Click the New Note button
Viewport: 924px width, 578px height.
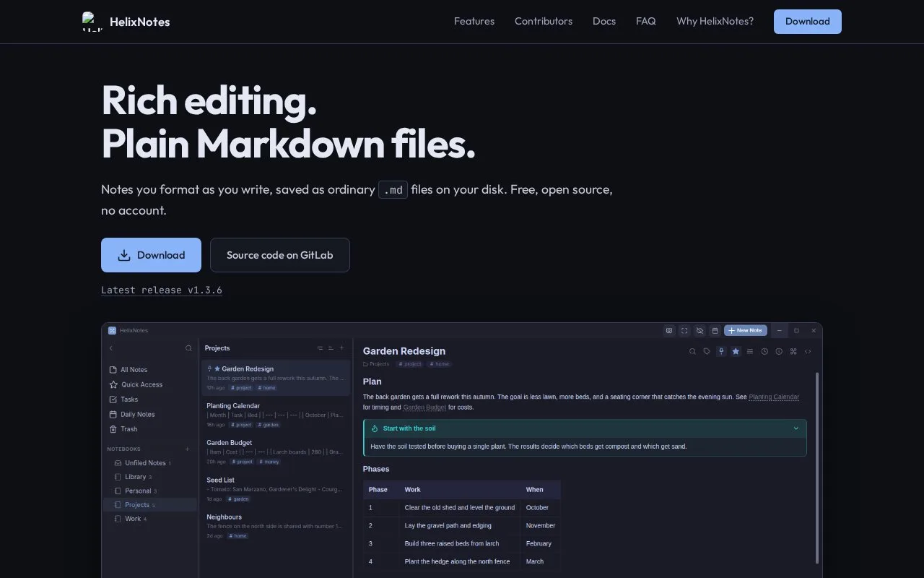pyautogui.click(x=746, y=330)
